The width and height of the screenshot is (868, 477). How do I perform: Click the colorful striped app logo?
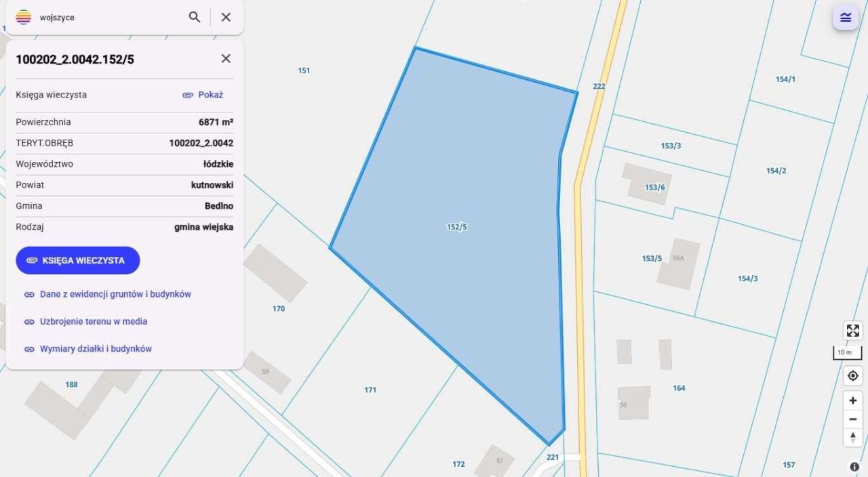click(23, 17)
